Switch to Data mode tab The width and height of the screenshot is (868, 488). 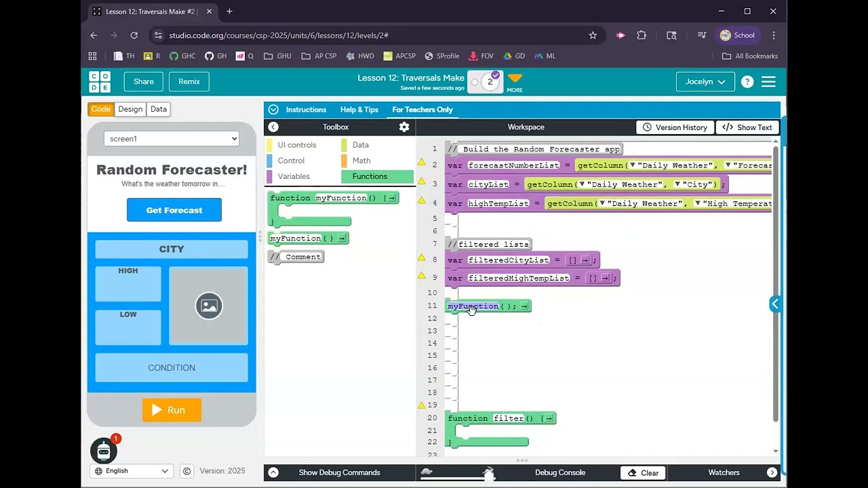[159, 109]
